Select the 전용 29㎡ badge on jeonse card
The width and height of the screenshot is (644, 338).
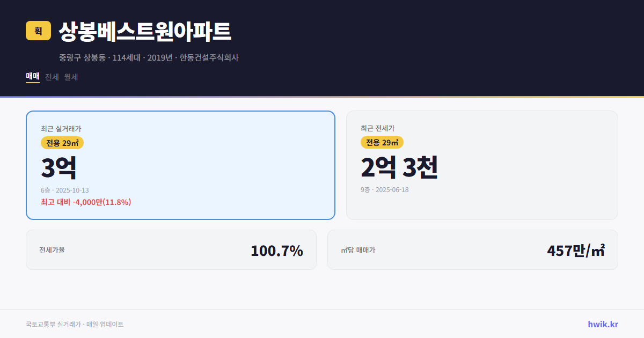click(383, 143)
